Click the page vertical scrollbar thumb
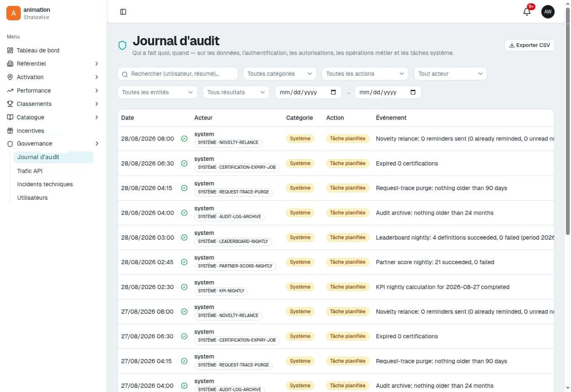 568,121
